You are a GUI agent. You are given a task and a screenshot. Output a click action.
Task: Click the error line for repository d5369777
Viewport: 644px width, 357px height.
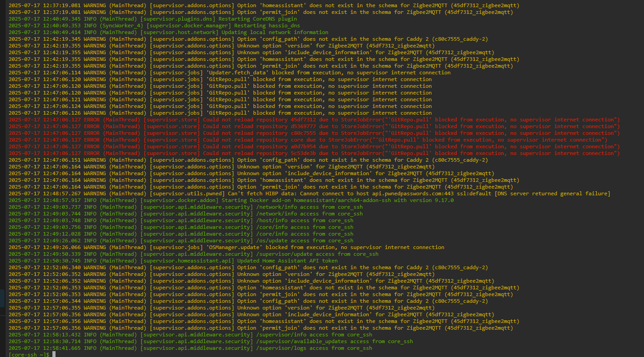(314, 126)
